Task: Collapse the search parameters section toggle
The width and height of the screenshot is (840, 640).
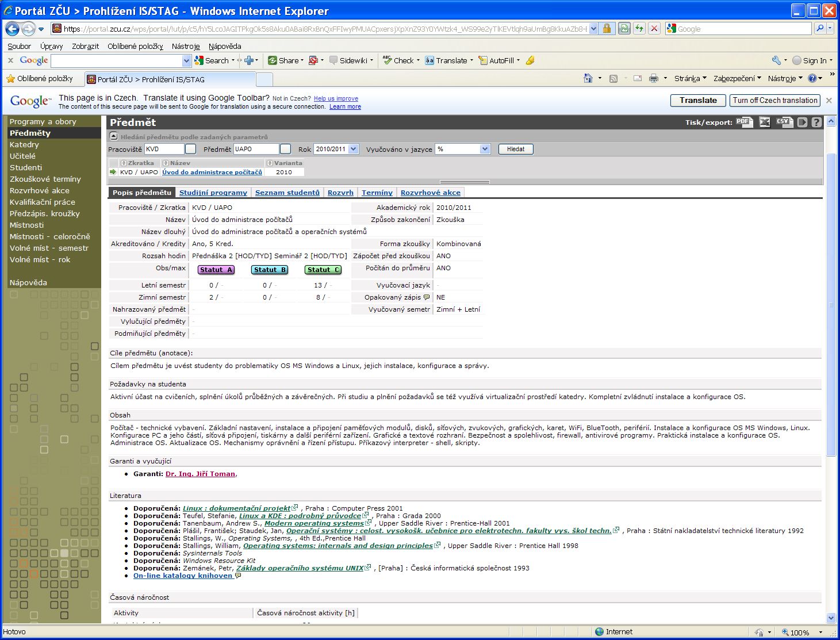Action: point(114,136)
